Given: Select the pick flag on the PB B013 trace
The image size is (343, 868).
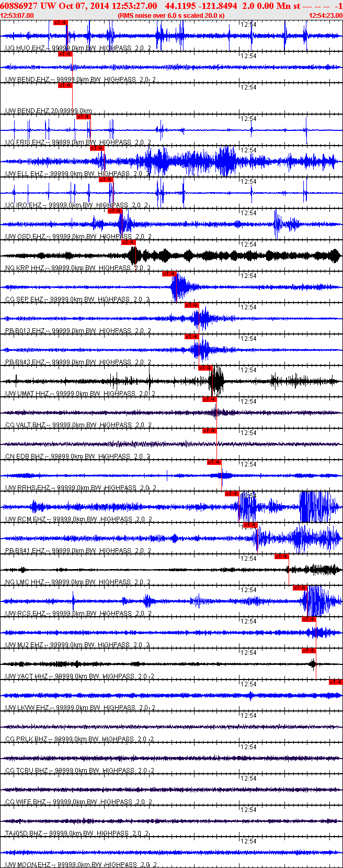Looking at the screenshot, I should 192,305.
